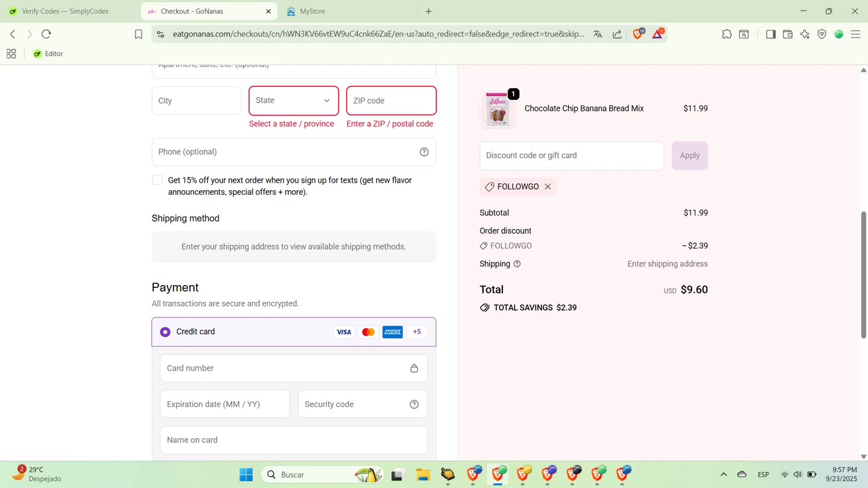The width and height of the screenshot is (868, 488).
Task: Click the Enter a ZIP / postal code error
Action: point(390,124)
